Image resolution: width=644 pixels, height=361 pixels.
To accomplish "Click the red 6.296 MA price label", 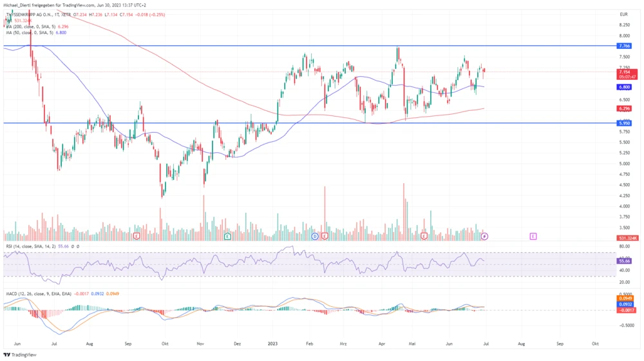I will pyautogui.click(x=624, y=108).
